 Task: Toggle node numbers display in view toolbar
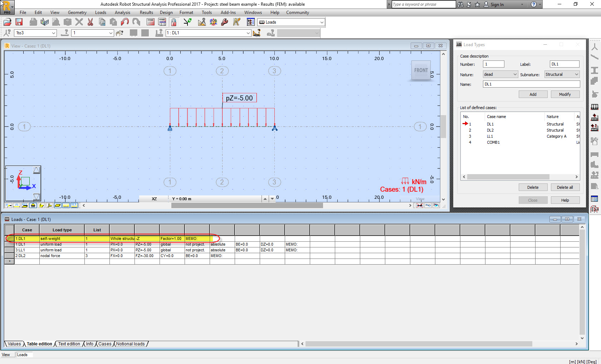[x=8, y=205]
